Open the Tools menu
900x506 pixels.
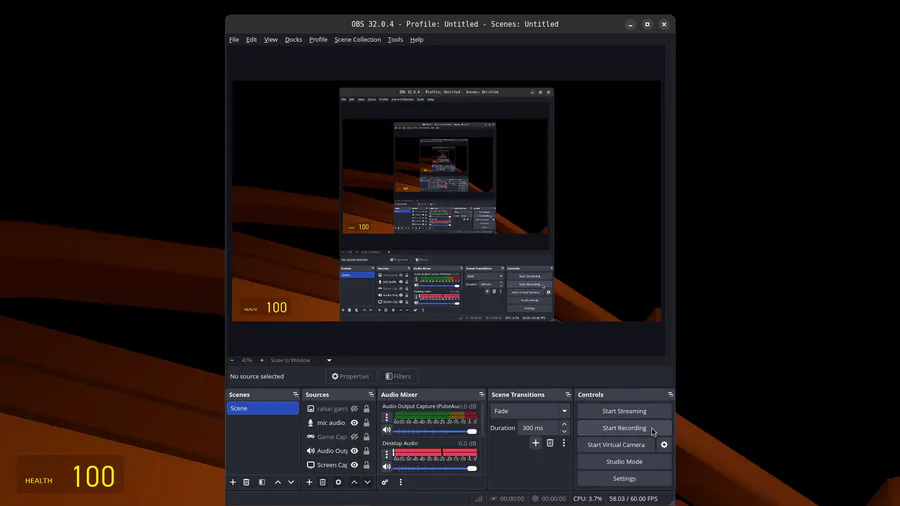coord(395,40)
